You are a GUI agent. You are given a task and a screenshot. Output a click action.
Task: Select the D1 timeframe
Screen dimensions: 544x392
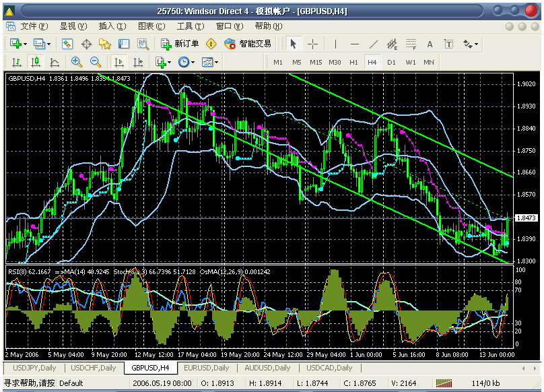point(391,62)
